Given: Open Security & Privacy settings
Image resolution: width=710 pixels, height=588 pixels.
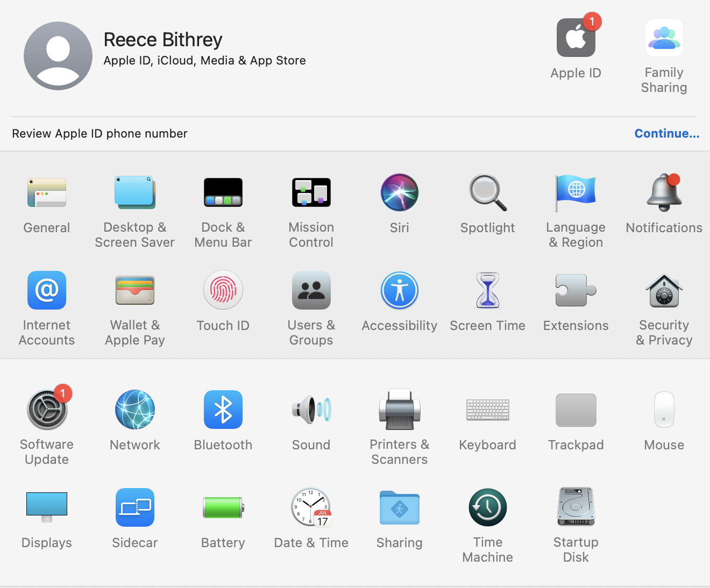Looking at the screenshot, I should (664, 290).
